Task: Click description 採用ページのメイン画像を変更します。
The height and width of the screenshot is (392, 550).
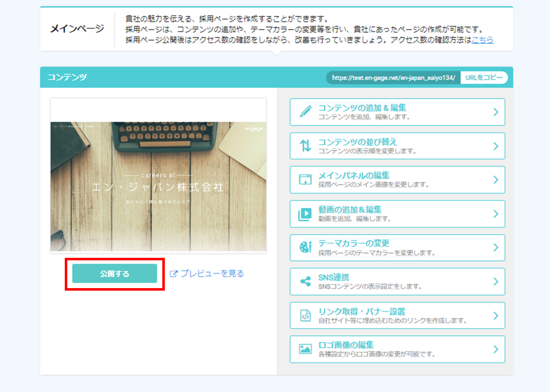Action: click(373, 185)
